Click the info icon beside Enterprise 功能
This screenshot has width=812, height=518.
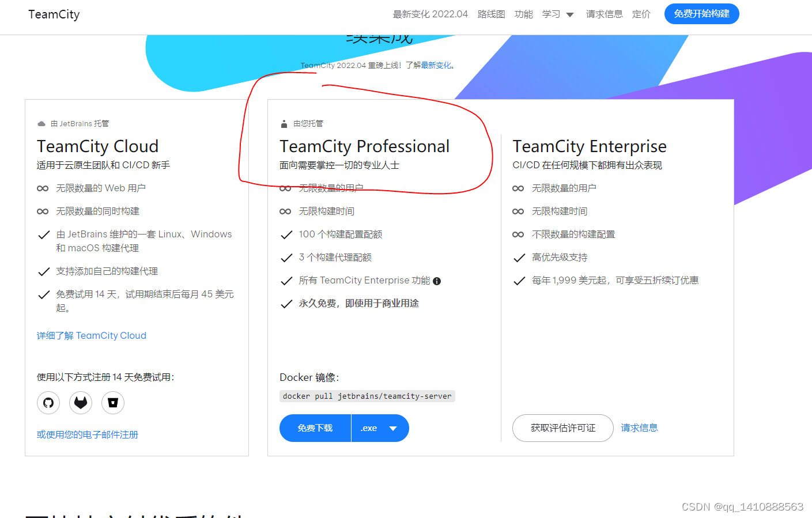pos(437,281)
